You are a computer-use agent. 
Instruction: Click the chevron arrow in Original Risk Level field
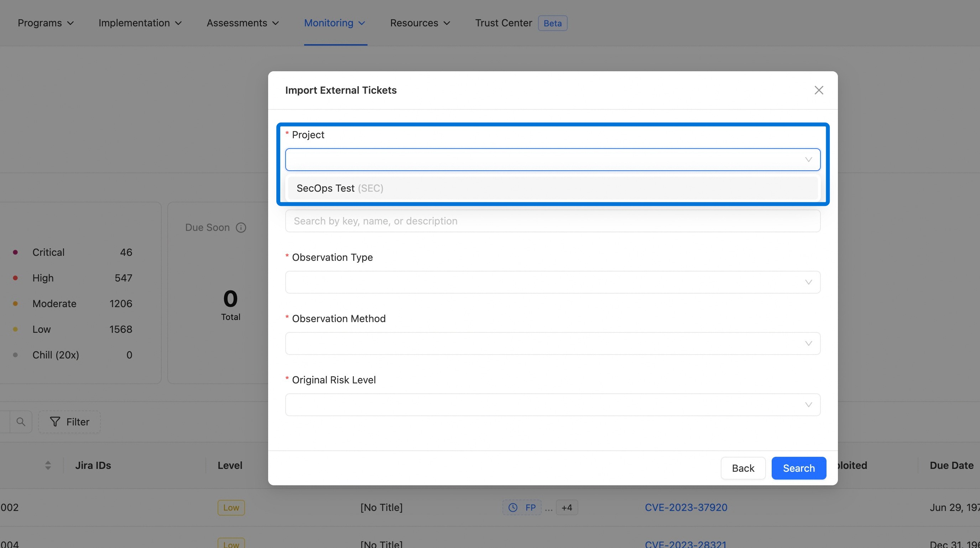(x=808, y=404)
